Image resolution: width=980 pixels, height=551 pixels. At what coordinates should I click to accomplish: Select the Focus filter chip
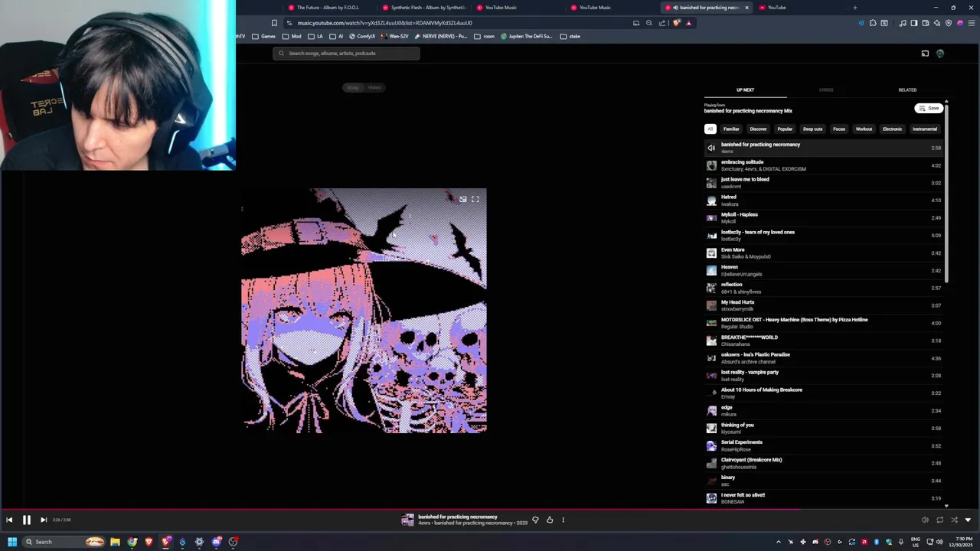pyautogui.click(x=839, y=129)
